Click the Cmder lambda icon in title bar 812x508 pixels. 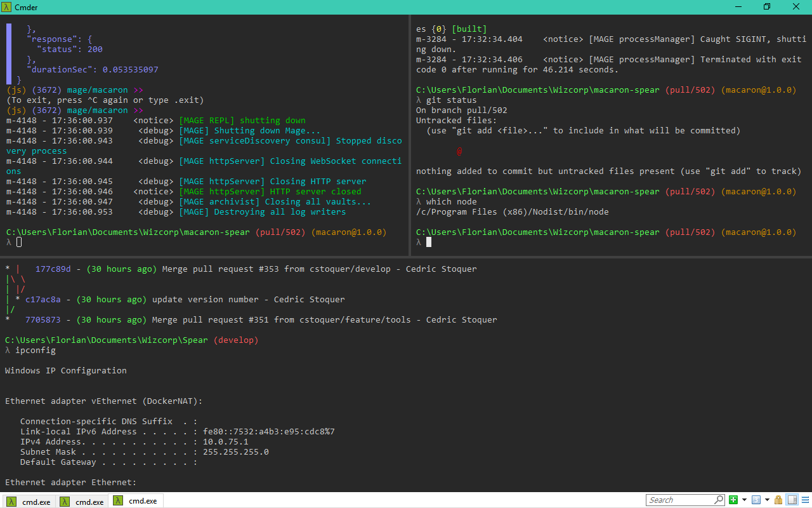pyautogui.click(x=7, y=6)
